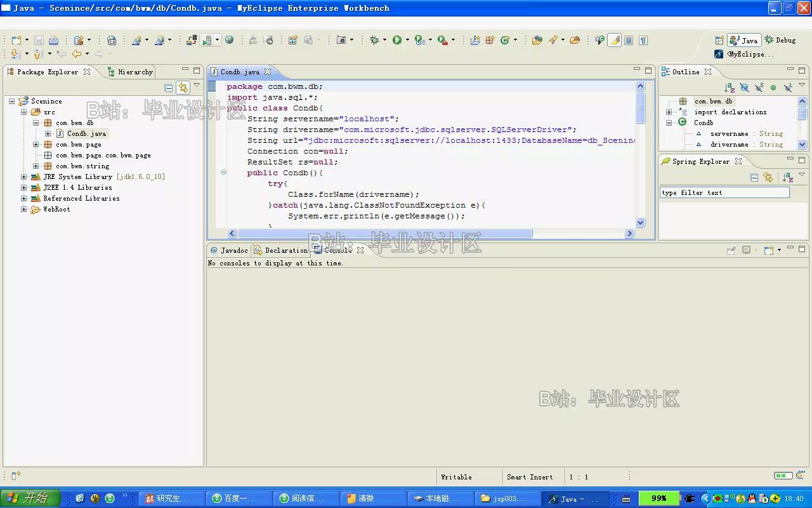Click the green Run button icon
812x508 pixels.
(397, 40)
